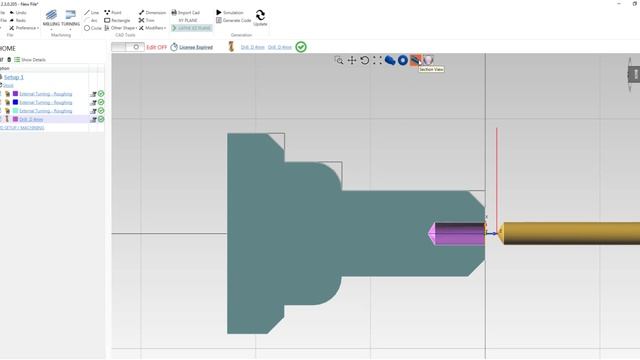Screen dimensions: 640x360
Task: Switch to front circular view icon
Action: (x=403, y=60)
